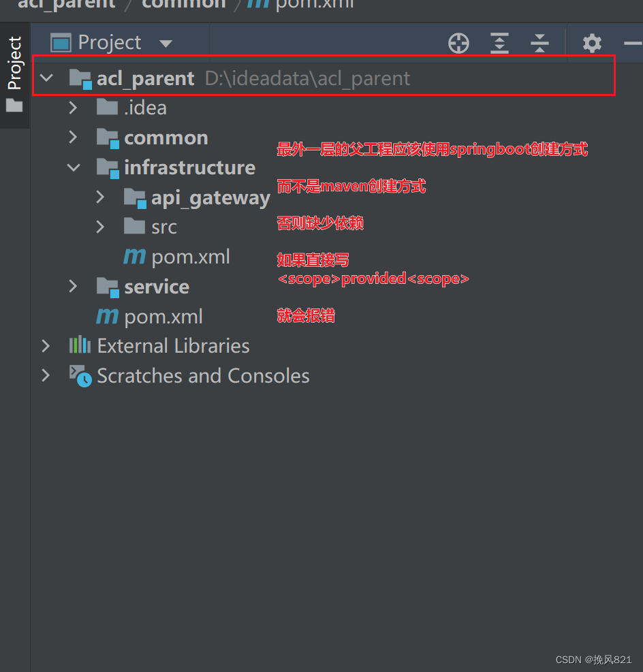
Task: Click the .idea folder icon
Action: 107,107
